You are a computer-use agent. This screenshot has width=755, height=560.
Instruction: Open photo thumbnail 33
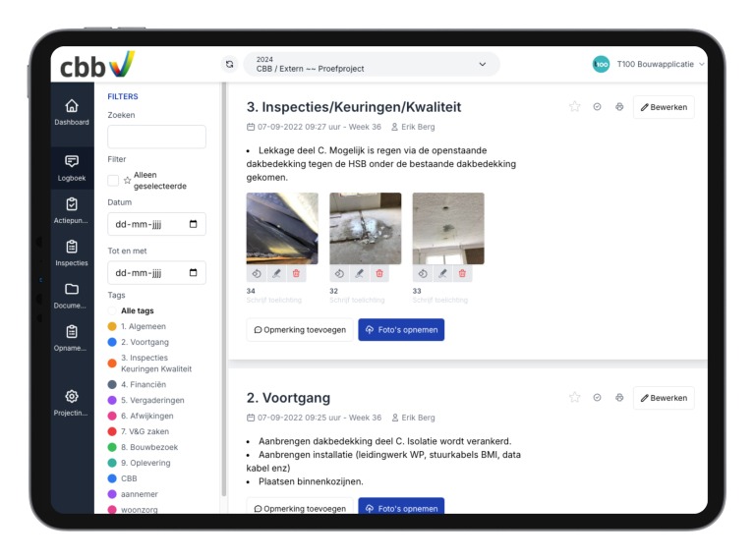click(x=448, y=229)
